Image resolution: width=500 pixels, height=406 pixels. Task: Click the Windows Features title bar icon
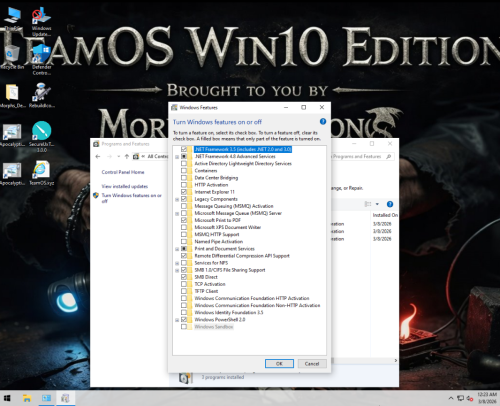pyautogui.click(x=174, y=107)
